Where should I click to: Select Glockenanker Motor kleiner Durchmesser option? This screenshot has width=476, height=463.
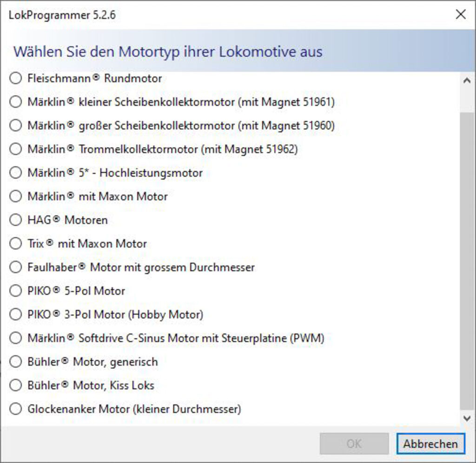15,409
